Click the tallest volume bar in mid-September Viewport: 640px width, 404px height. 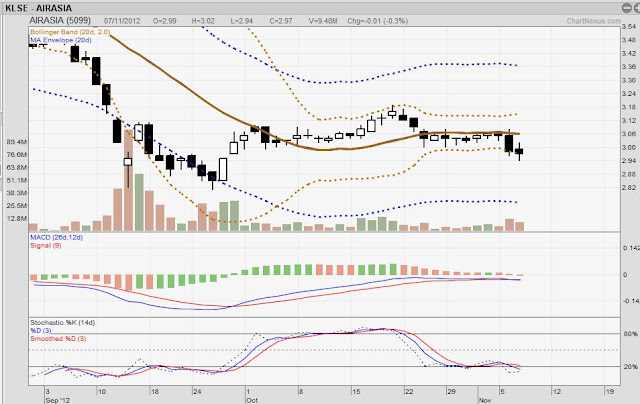128,180
